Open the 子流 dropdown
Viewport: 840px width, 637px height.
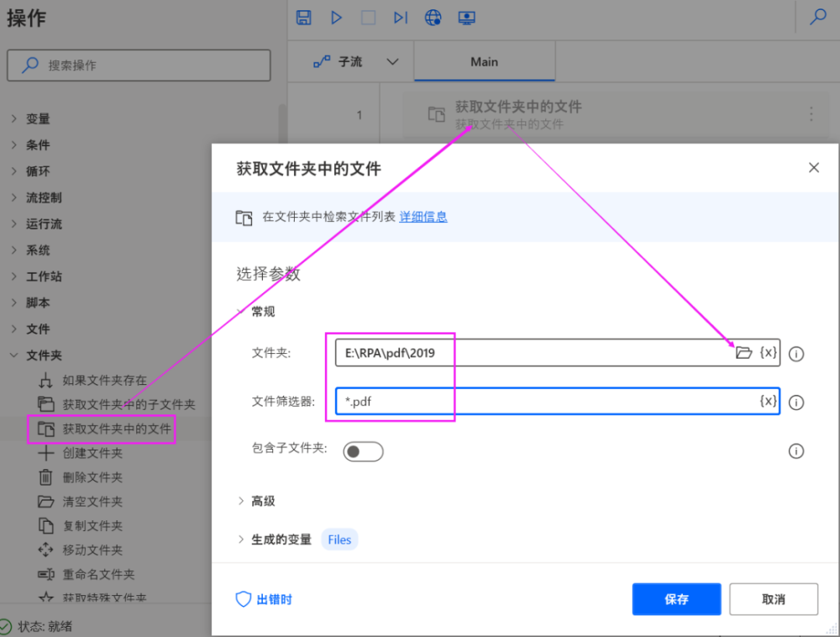[355, 62]
